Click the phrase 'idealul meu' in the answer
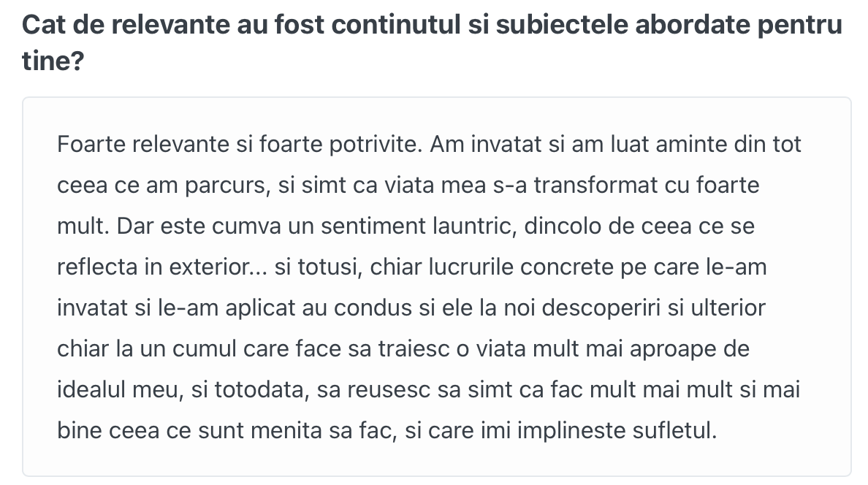The width and height of the screenshot is (868, 485). 118,390
